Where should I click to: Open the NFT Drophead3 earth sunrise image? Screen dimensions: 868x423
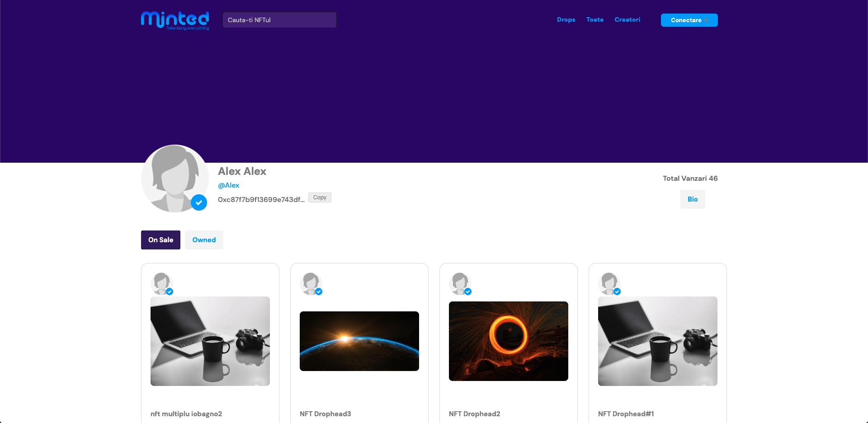(x=359, y=341)
